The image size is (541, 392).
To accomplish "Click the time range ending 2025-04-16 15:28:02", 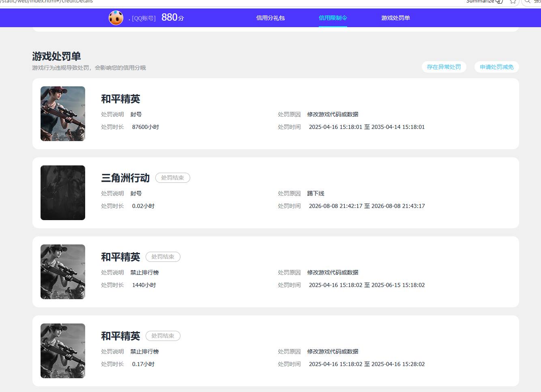I will pos(367,364).
